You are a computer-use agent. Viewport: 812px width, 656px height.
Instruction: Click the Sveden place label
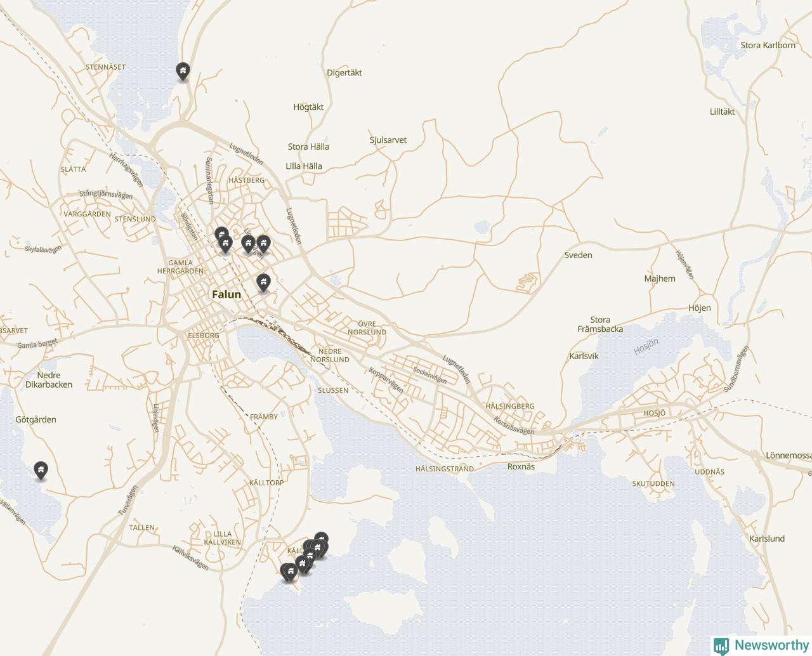(x=579, y=255)
